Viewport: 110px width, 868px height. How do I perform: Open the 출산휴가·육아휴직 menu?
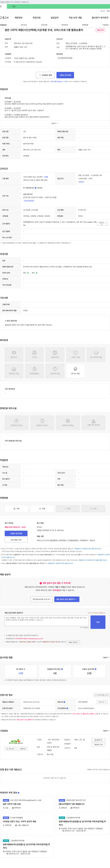(x=100, y=18)
